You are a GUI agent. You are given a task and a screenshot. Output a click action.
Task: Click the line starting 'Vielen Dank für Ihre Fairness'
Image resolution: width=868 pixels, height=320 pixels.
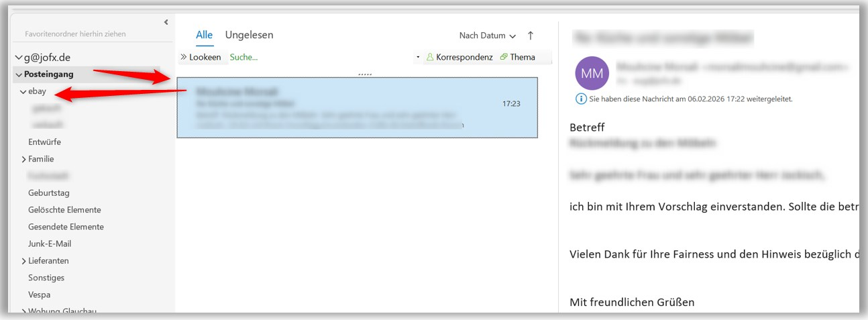point(714,254)
